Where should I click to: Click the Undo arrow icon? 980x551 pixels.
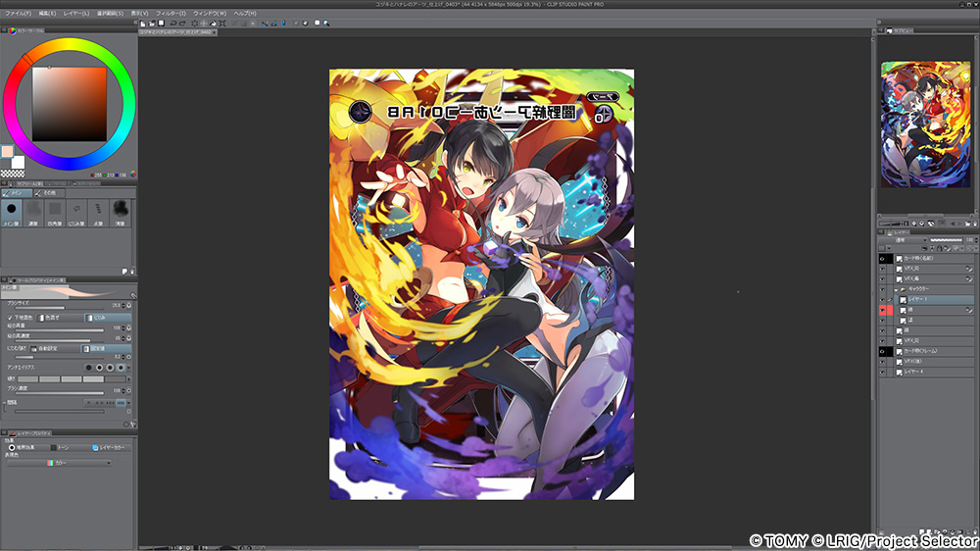(173, 24)
